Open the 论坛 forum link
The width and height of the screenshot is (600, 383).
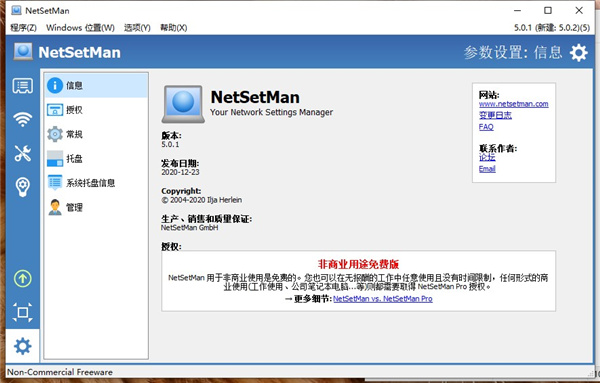coord(487,157)
